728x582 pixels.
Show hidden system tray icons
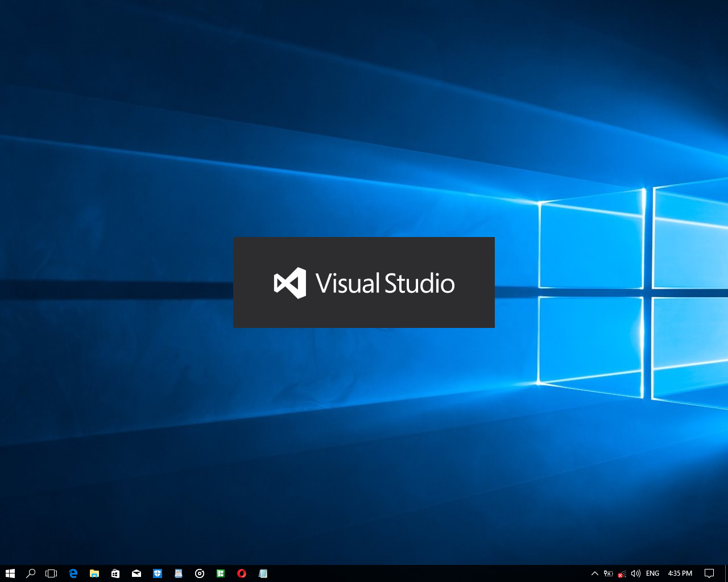595,573
